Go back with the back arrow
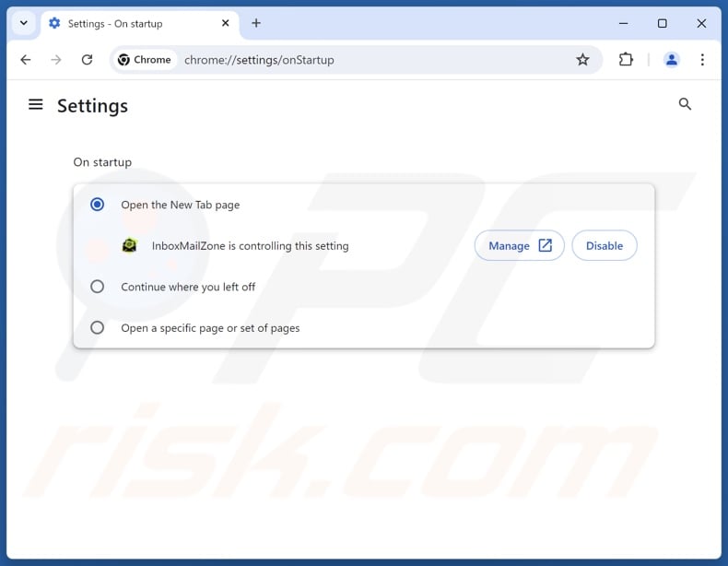The height and width of the screenshot is (566, 728). (x=26, y=60)
